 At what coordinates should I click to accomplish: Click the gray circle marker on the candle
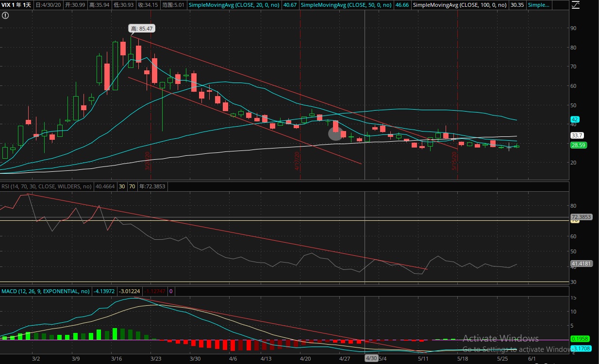click(335, 133)
